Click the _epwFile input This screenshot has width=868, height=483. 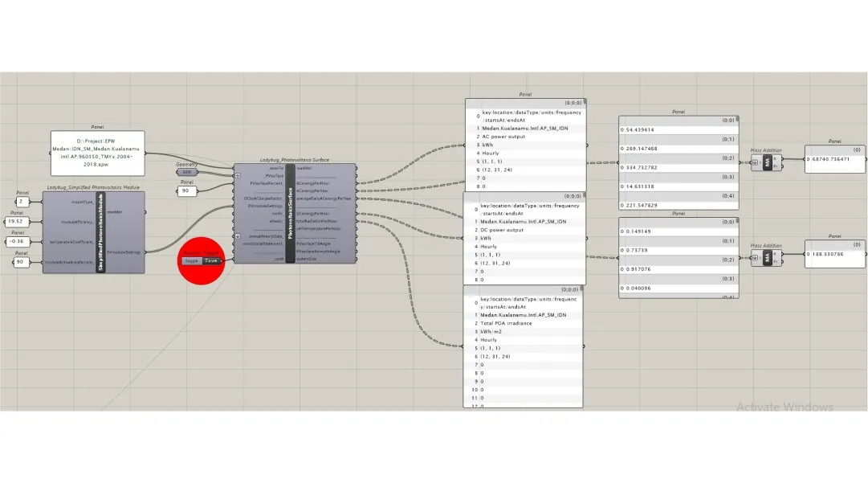pyautogui.click(x=275, y=168)
